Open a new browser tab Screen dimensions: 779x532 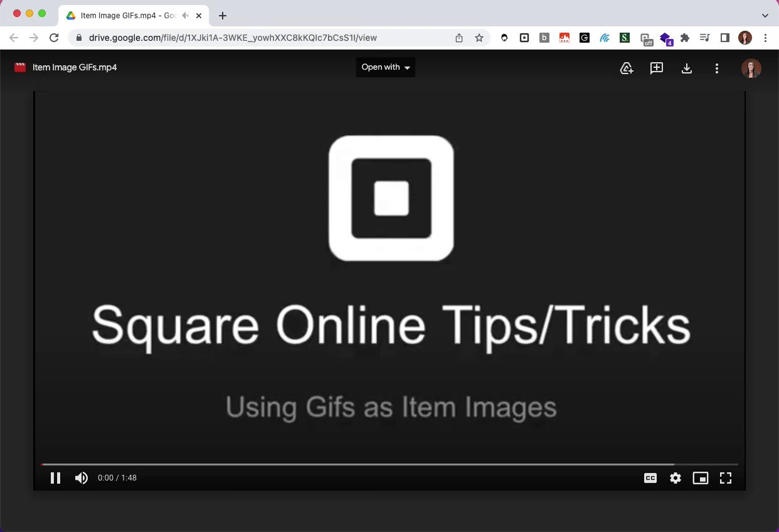(222, 15)
